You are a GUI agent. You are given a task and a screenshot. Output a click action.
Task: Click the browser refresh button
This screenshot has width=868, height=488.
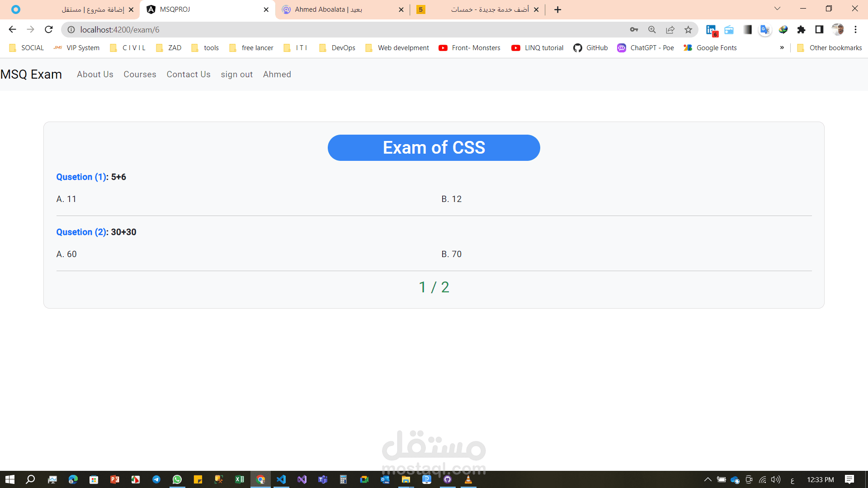[x=49, y=30]
